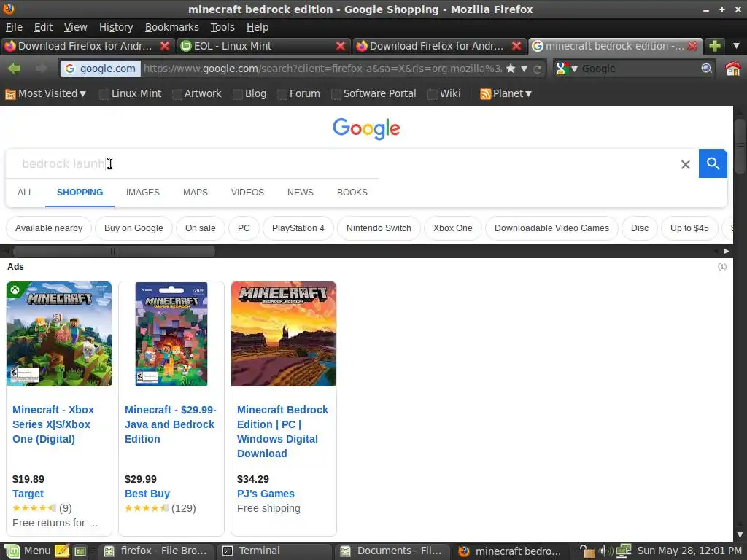
Task: Open the list all tabs dropdown
Action: click(x=736, y=46)
